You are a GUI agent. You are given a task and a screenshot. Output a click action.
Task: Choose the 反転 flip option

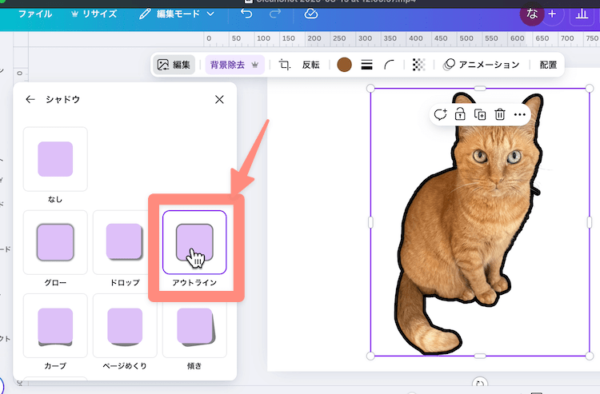(310, 65)
